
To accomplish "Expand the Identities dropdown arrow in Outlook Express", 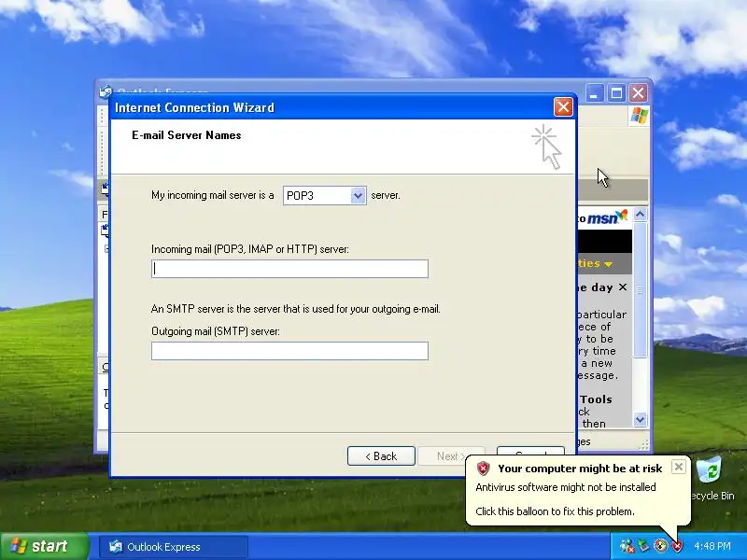I will (x=609, y=264).
